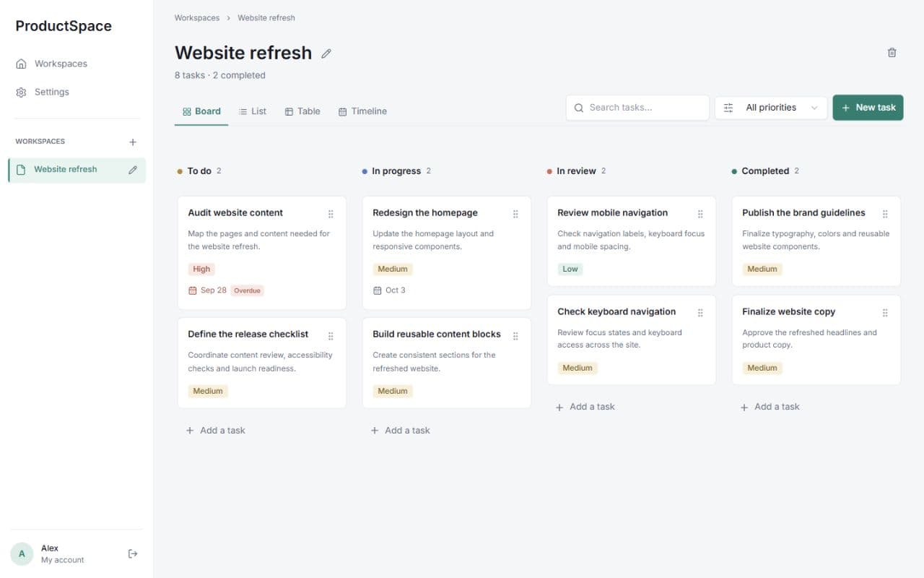Click drag handle on Audit website content card
The image size is (924, 578).
click(x=331, y=214)
